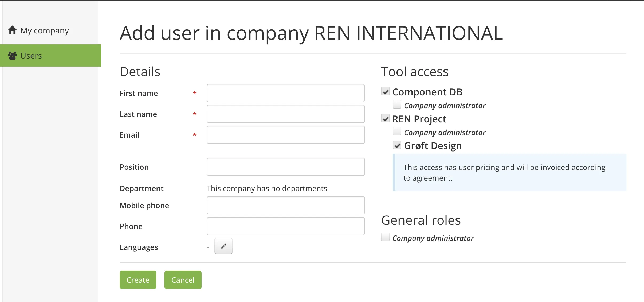Uncheck the Grøft Design checkbox

click(x=397, y=145)
